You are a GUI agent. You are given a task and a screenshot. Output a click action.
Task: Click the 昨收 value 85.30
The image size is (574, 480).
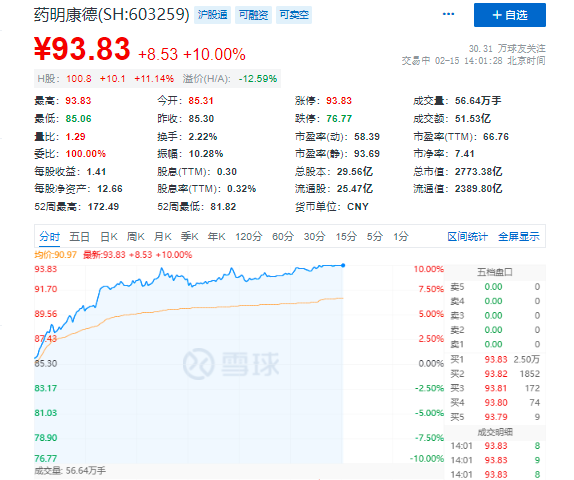click(201, 119)
